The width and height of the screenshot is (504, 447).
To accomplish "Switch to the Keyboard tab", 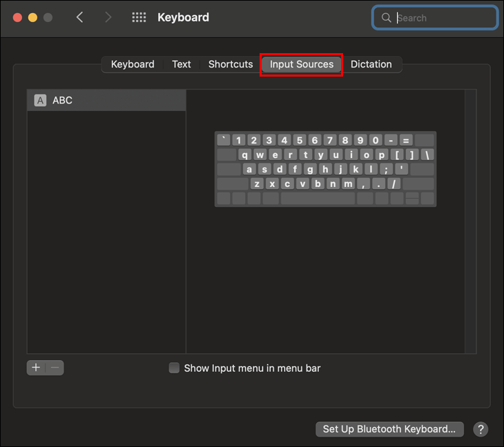I will click(x=133, y=64).
